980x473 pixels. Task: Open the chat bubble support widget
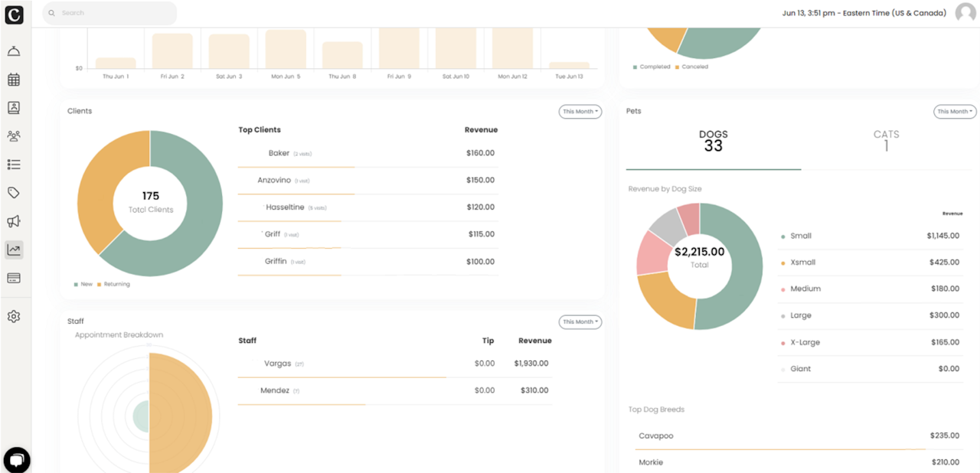click(17, 460)
